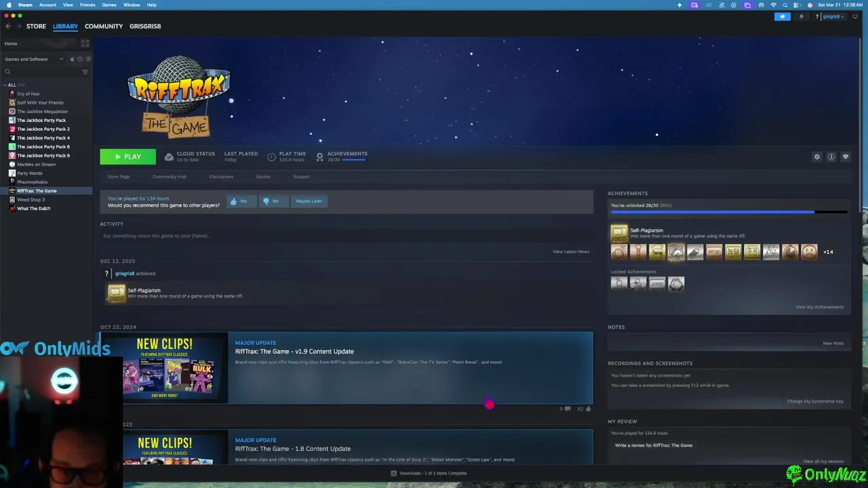Viewport: 868px width, 488px height.
Task: Open the notifications bell icon
Action: coord(801,16)
